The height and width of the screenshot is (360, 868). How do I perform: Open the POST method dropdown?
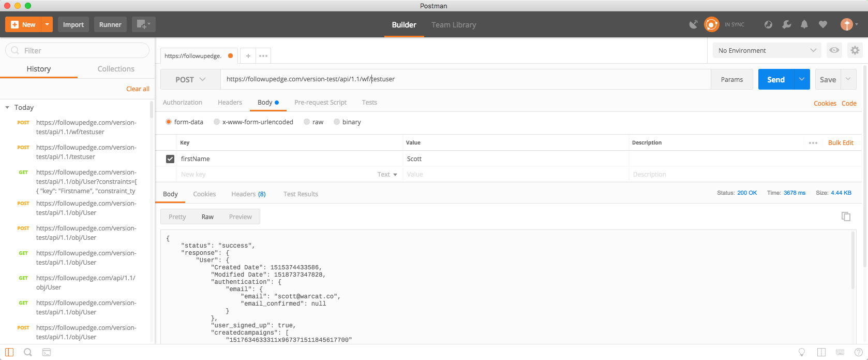tap(190, 79)
